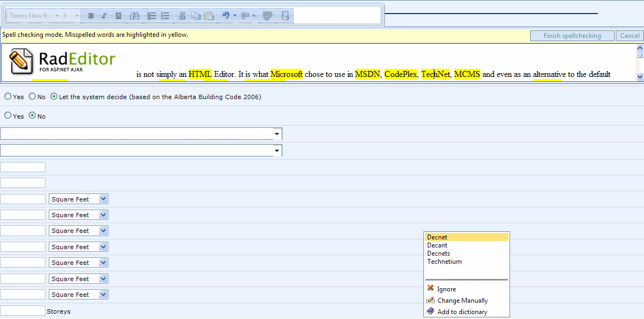Expand the undo history dropdown arrow
This screenshot has height=319, width=644.
pyautogui.click(x=235, y=16)
